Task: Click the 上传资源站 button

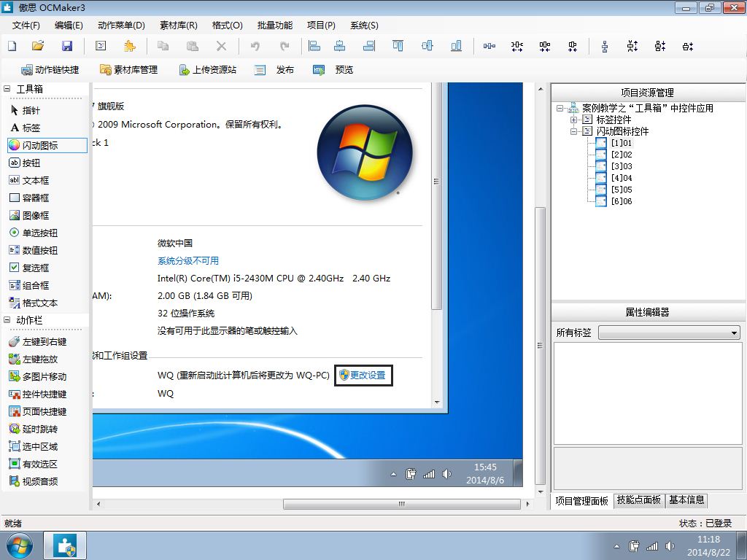Action: 208,70
